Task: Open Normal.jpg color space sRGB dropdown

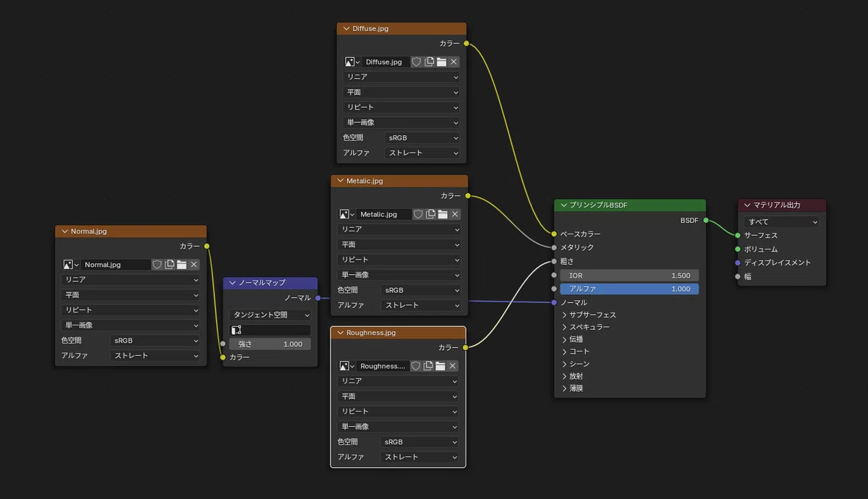Action: pos(155,341)
